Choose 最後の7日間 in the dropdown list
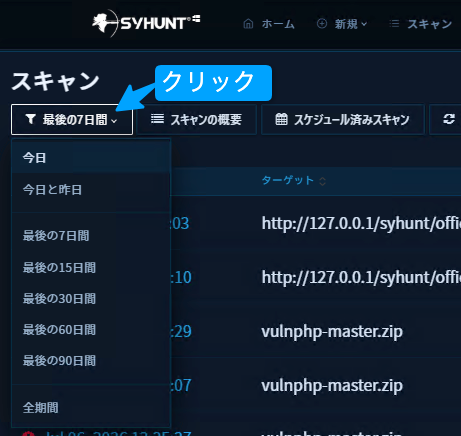 (91, 235)
